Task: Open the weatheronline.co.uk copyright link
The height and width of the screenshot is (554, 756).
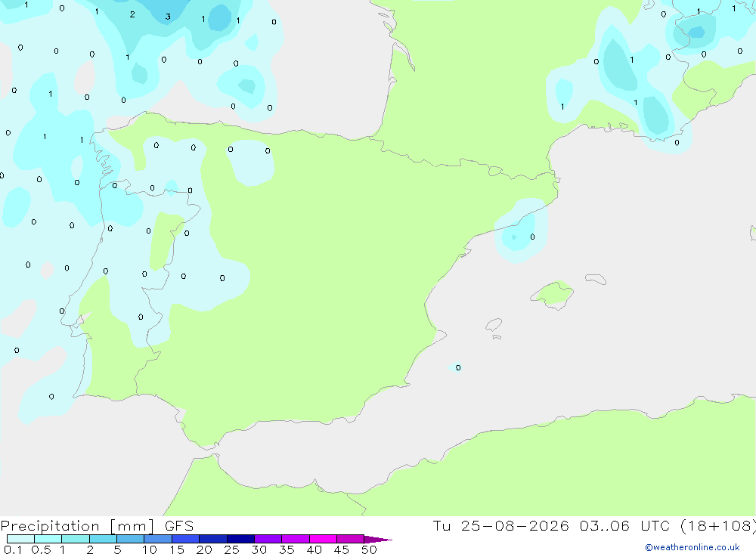Action: 692,547
